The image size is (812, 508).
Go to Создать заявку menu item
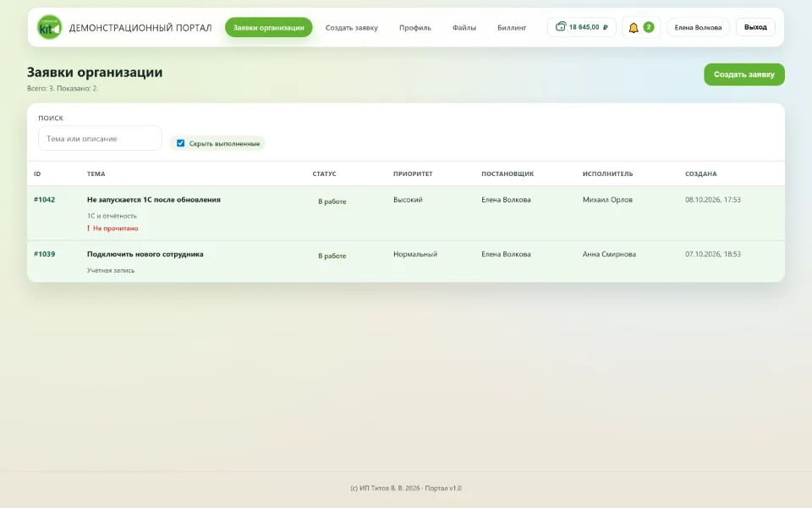(x=352, y=27)
